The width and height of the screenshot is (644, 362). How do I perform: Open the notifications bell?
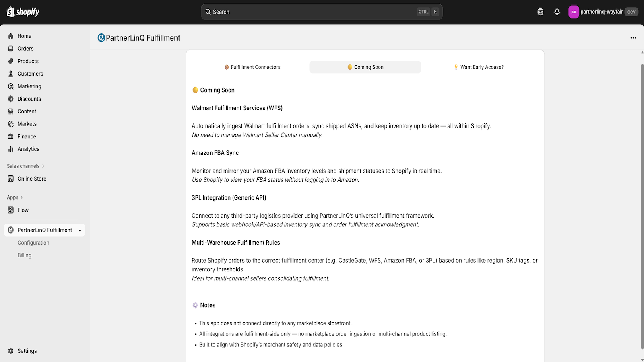click(x=557, y=12)
